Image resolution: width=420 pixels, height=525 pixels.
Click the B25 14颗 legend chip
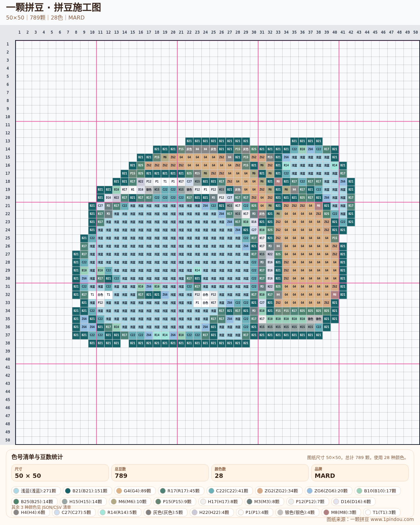[x=34, y=501]
